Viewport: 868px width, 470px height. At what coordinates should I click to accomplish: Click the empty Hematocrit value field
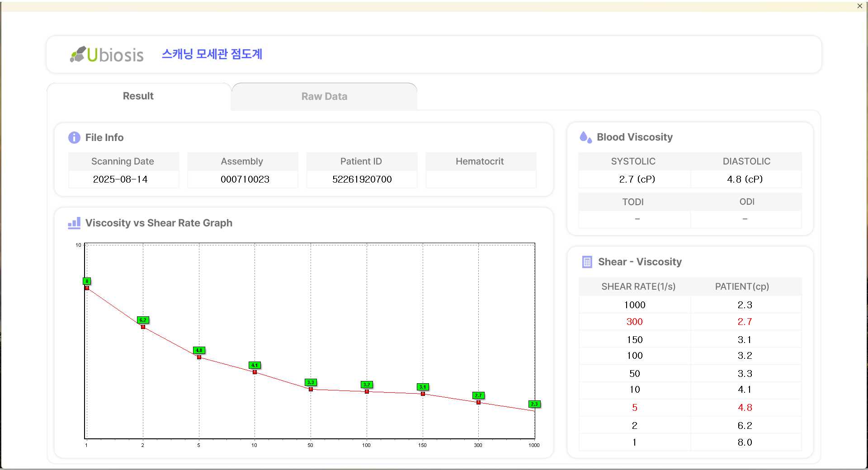click(x=480, y=179)
